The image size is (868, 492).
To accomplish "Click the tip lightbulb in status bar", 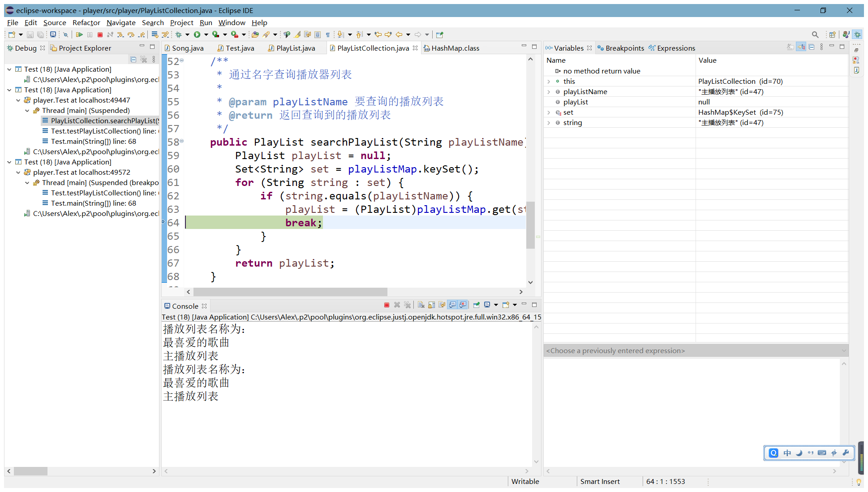I will tap(858, 482).
